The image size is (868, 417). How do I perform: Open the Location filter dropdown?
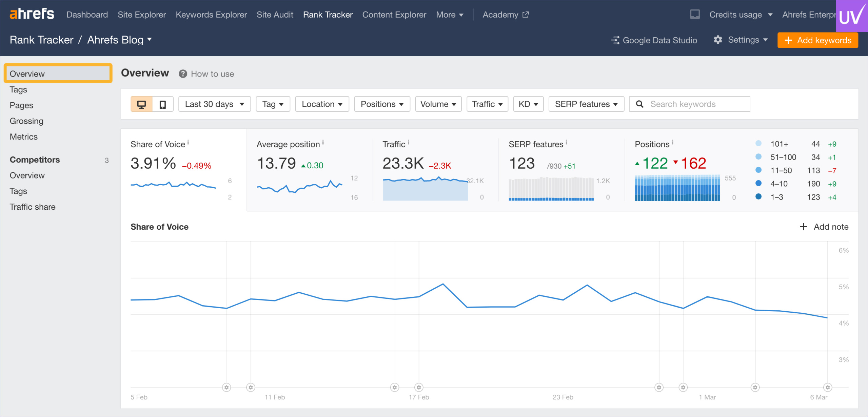pyautogui.click(x=322, y=104)
